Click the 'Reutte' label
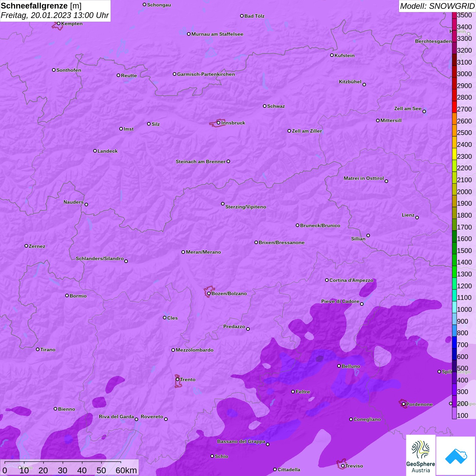This screenshot has height=476, width=476. (129, 75)
